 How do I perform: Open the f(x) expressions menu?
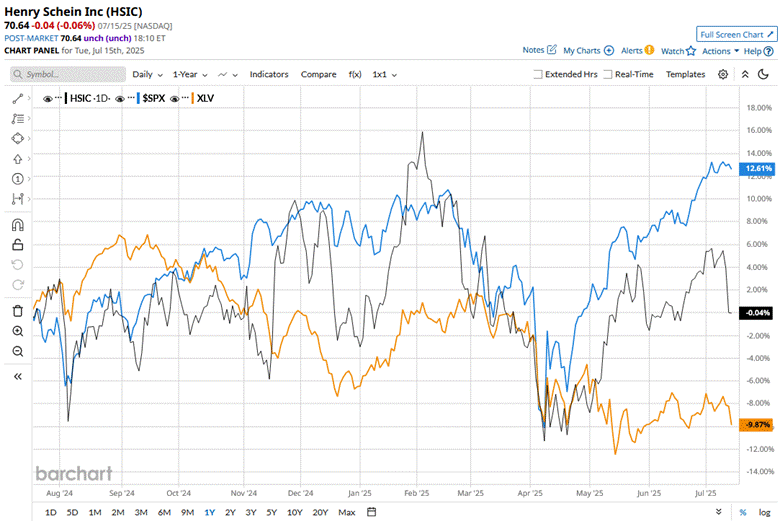click(x=355, y=74)
